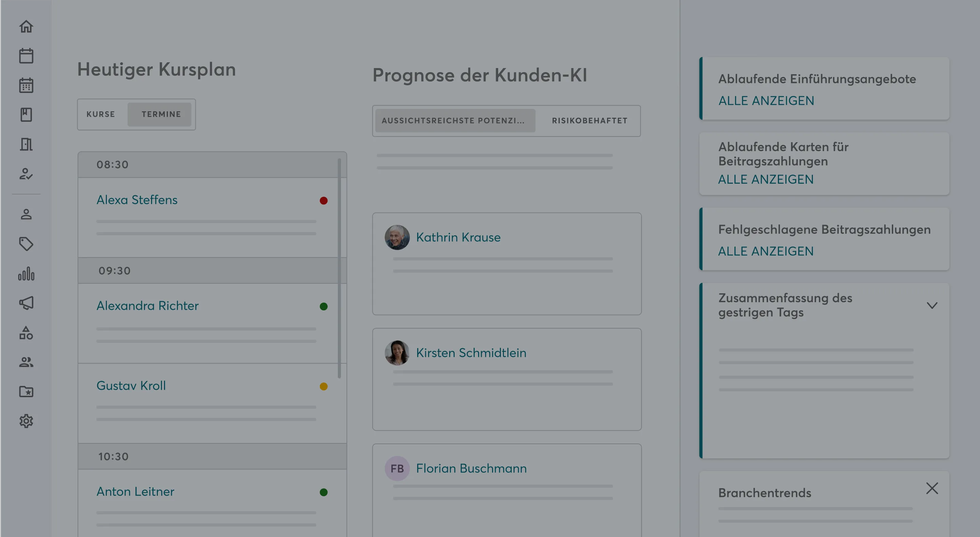The image size is (980, 537).
Task: Open the home icon in sidebar
Action: pyautogui.click(x=26, y=27)
